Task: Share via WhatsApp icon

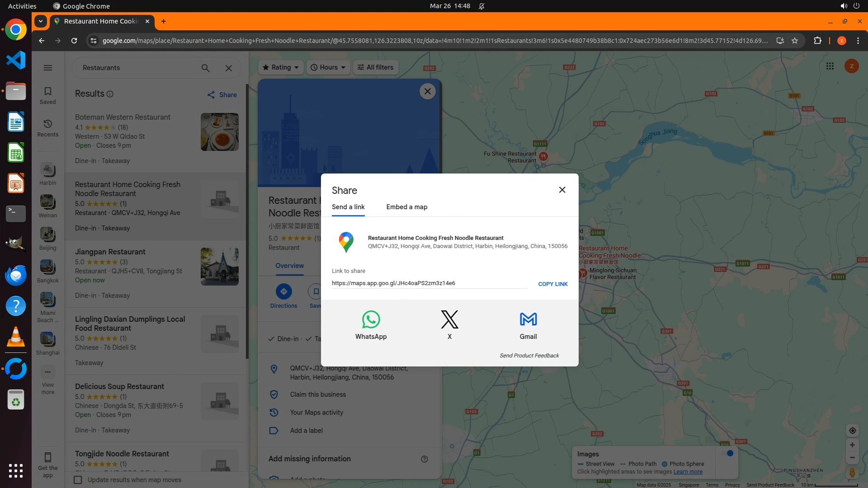Action: (371, 320)
